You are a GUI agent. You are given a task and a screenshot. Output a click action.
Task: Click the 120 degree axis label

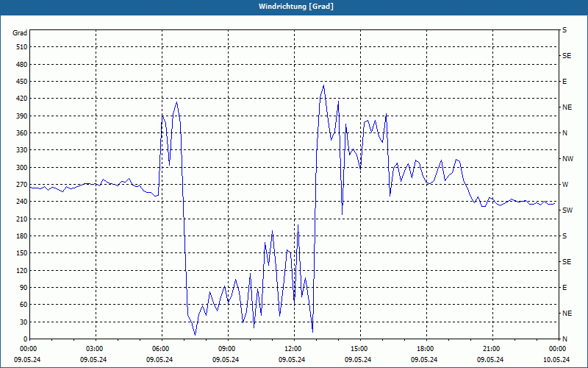pos(22,270)
